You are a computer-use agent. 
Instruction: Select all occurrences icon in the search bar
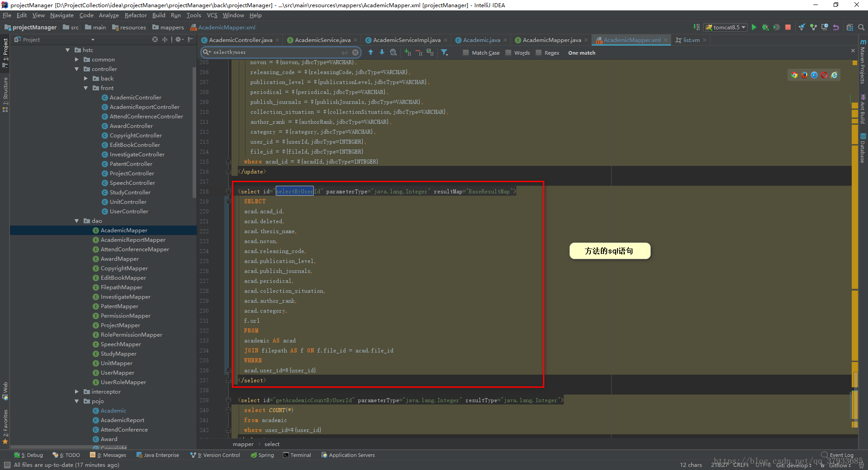click(x=430, y=52)
